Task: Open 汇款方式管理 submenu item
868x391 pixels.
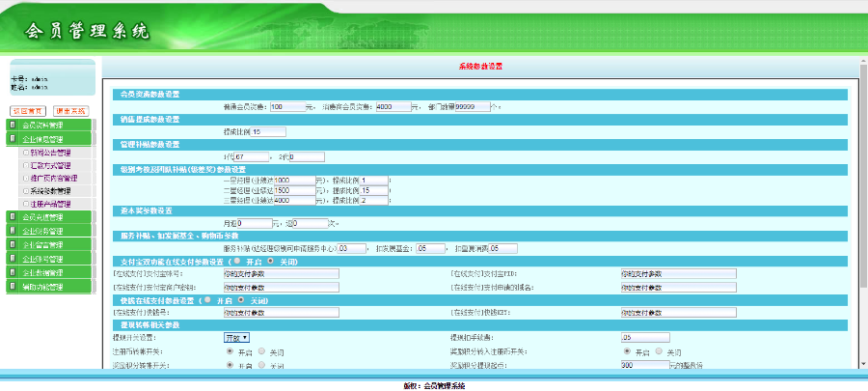Action: coord(51,166)
